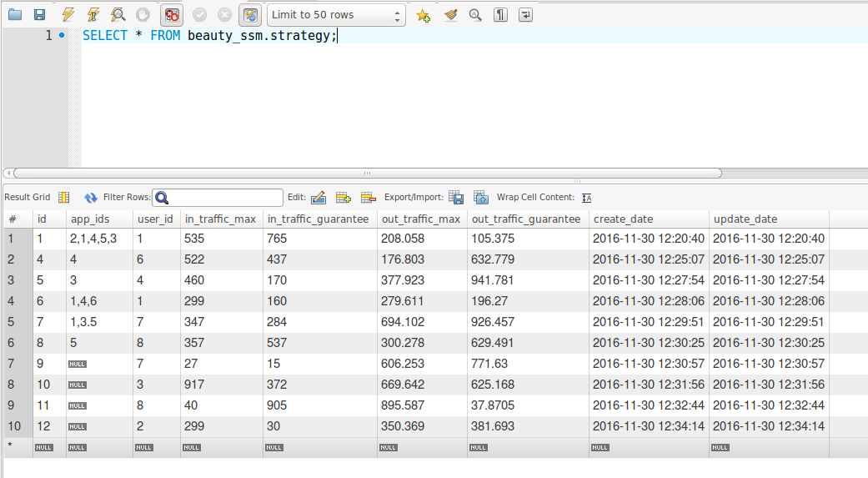Viewport: 868px width, 478px height.
Task: Open the Limit to 50 rows dropdown
Action: click(x=336, y=15)
